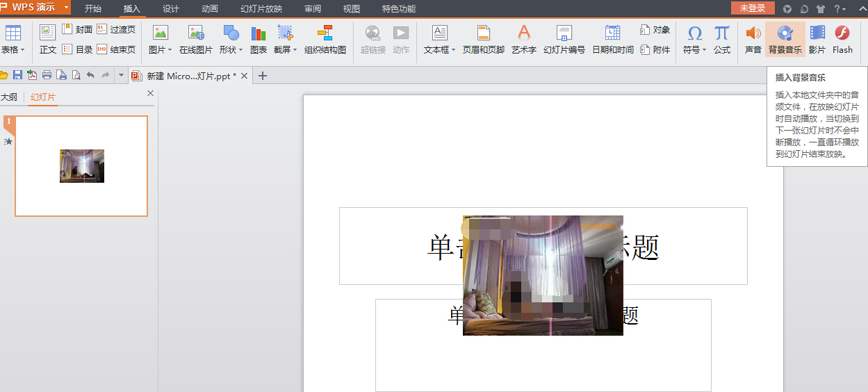Insert a 目录 contents page
Viewport: 868px width, 392px height.
77,49
